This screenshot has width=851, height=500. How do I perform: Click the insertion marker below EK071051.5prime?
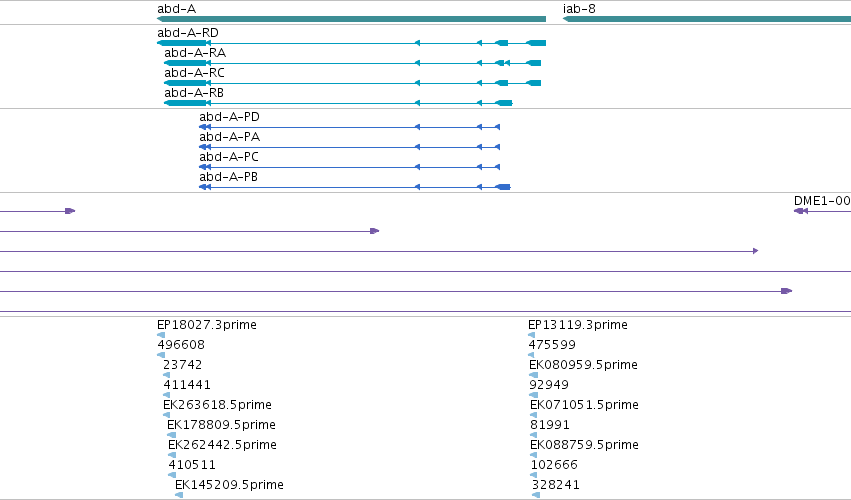click(534, 415)
